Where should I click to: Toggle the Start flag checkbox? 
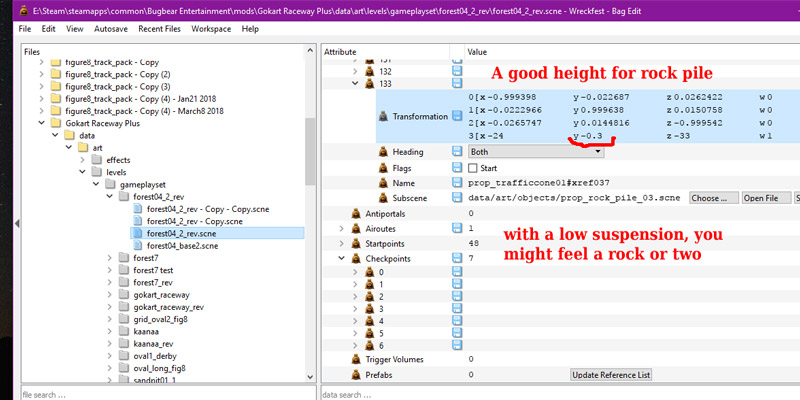click(x=472, y=168)
